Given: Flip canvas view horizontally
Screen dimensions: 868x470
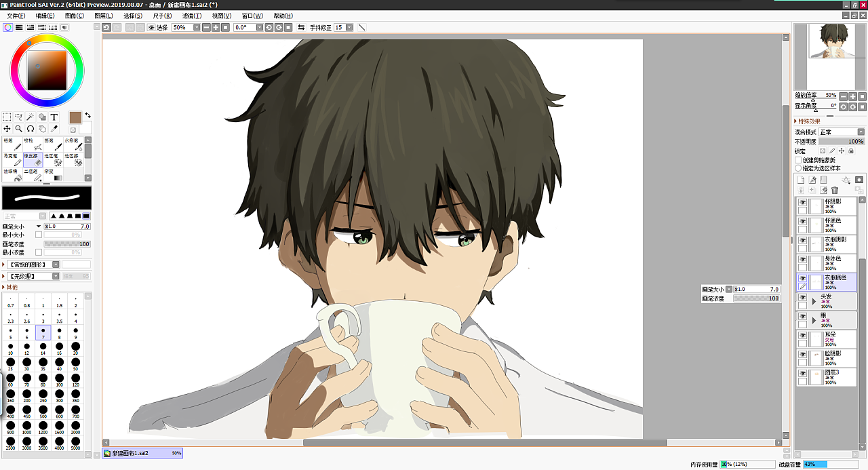Looking at the screenshot, I should click(x=301, y=27).
